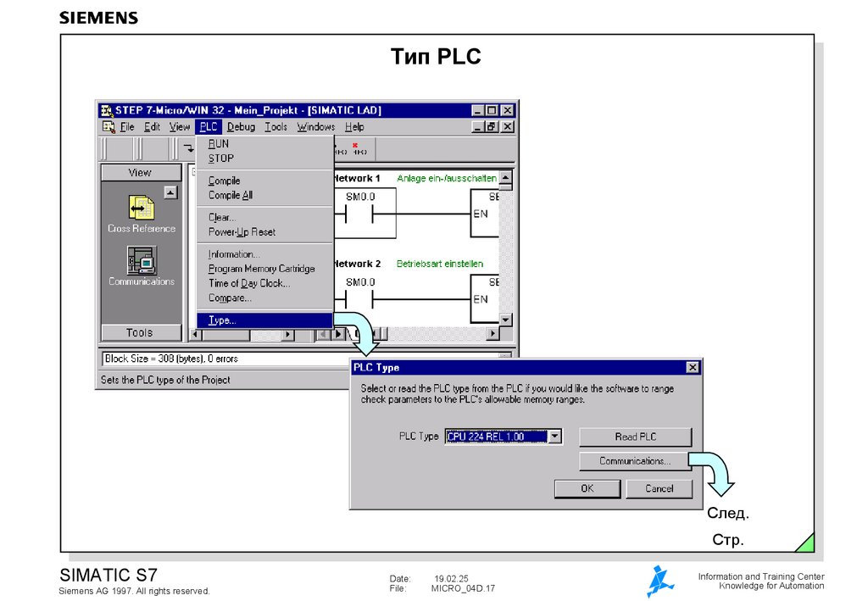Select Compile in the PLC menu
868x601 pixels.
tap(265, 181)
